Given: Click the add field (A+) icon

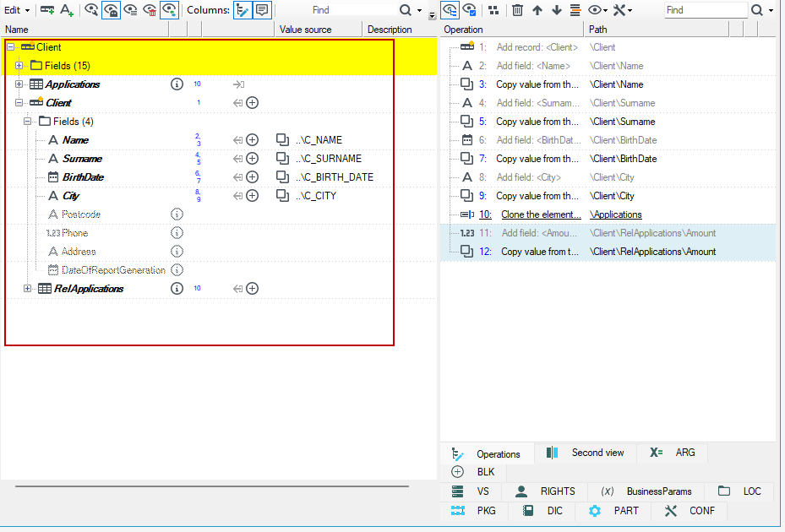Looking at the screenshot, I should [x=67, y=9].
